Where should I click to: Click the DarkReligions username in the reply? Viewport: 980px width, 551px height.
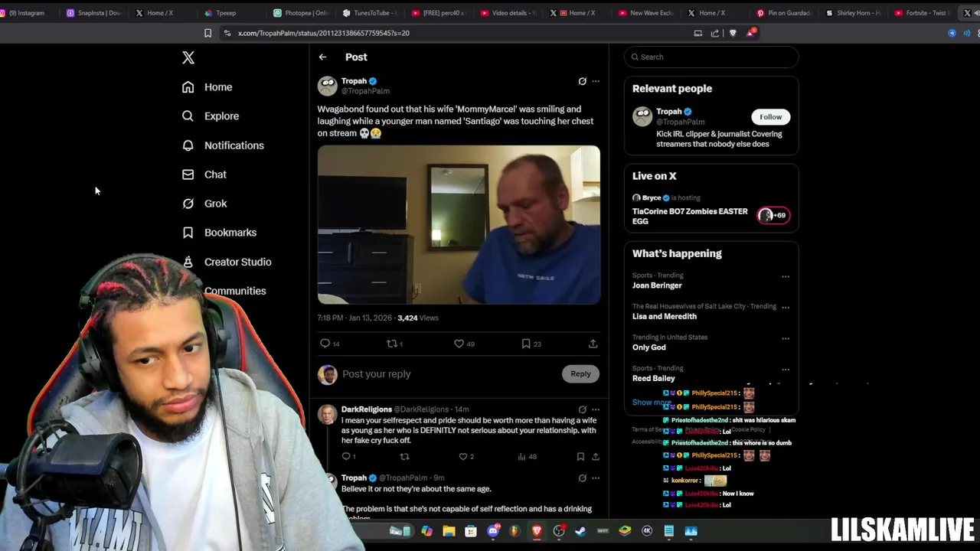click(366, 409)
